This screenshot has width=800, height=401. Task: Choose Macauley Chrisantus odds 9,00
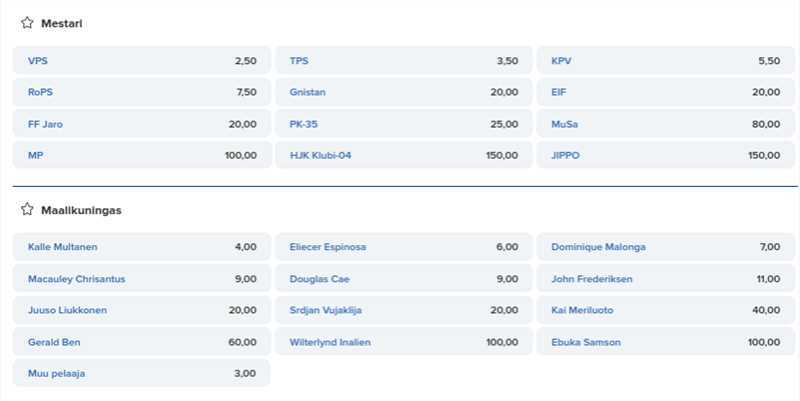click(141, 279)
